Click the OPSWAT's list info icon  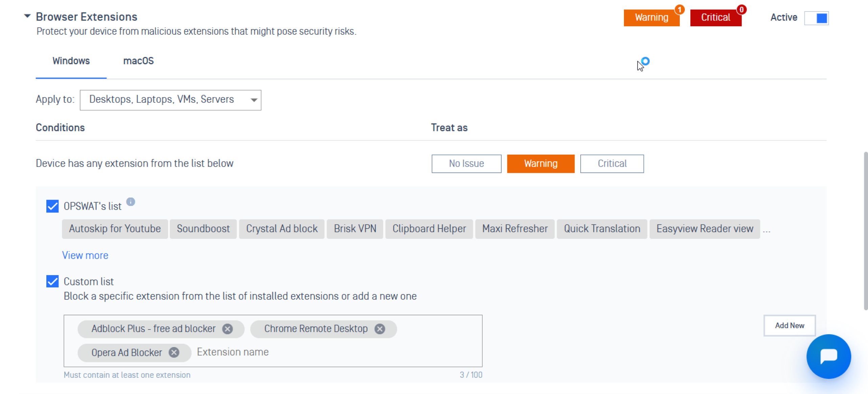coord(130,202)
